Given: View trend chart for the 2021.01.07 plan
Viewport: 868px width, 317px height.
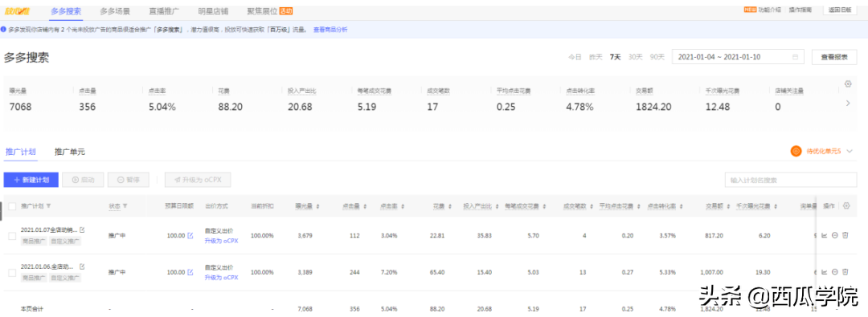Looking at the screenshot, I should [x=825, y=235].
